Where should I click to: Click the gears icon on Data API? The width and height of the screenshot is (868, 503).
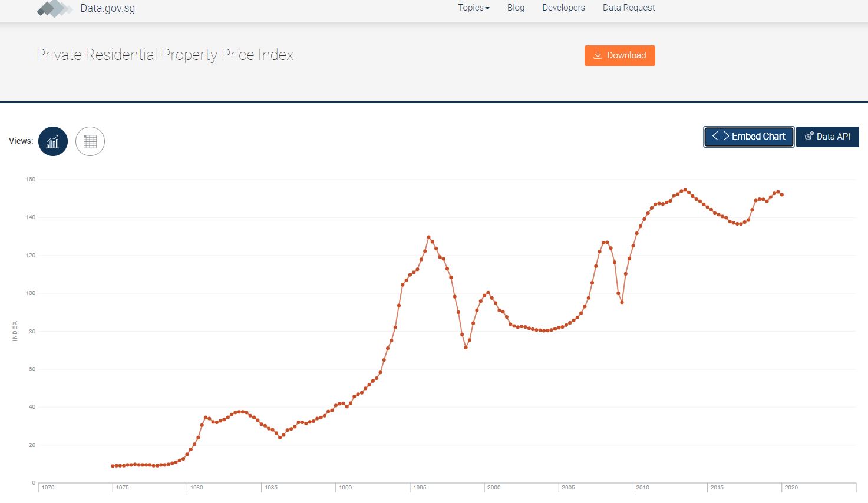point(809,137)
